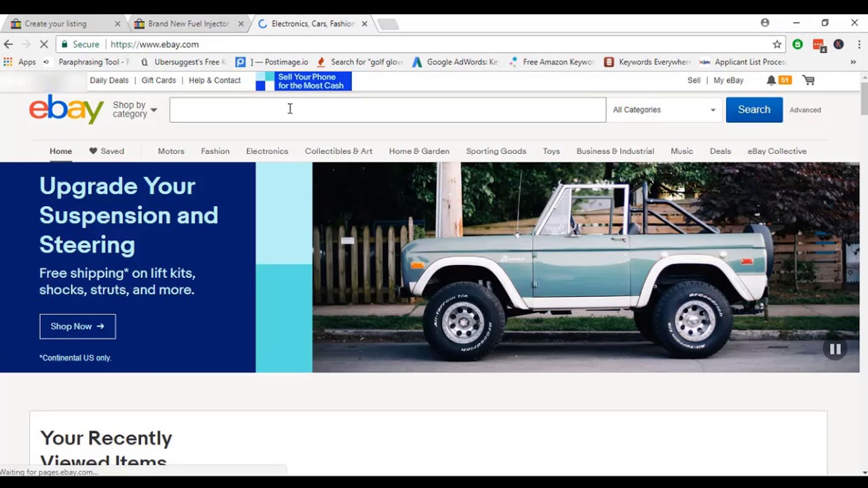Open the Saved heart item
This screenshot has width=868, height=488.
[x=106, y=151]
